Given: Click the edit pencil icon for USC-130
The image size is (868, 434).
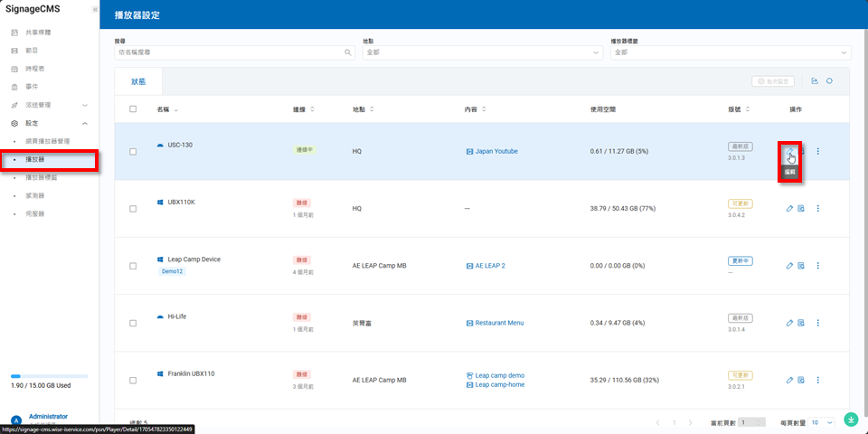Looking at the screenshot, I should pyautogui.click(x=789, y=151).
